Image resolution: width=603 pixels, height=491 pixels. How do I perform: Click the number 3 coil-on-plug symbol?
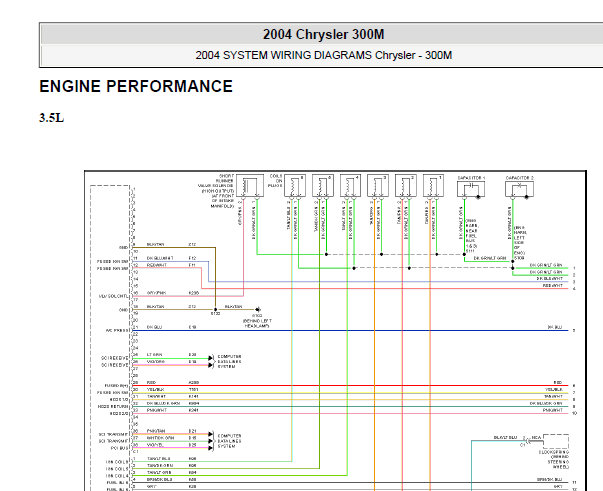[x=378, y=186]
